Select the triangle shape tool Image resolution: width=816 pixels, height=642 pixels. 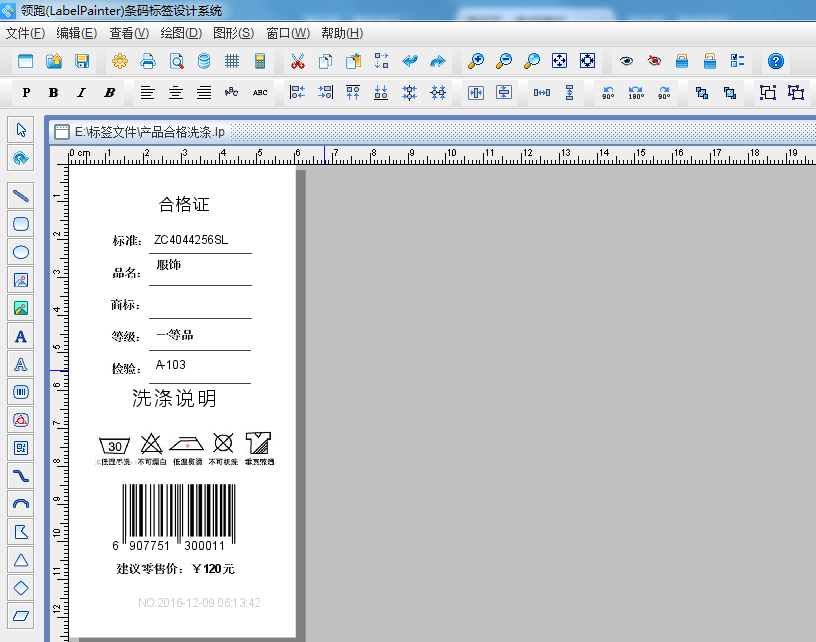tap(20, 559)
